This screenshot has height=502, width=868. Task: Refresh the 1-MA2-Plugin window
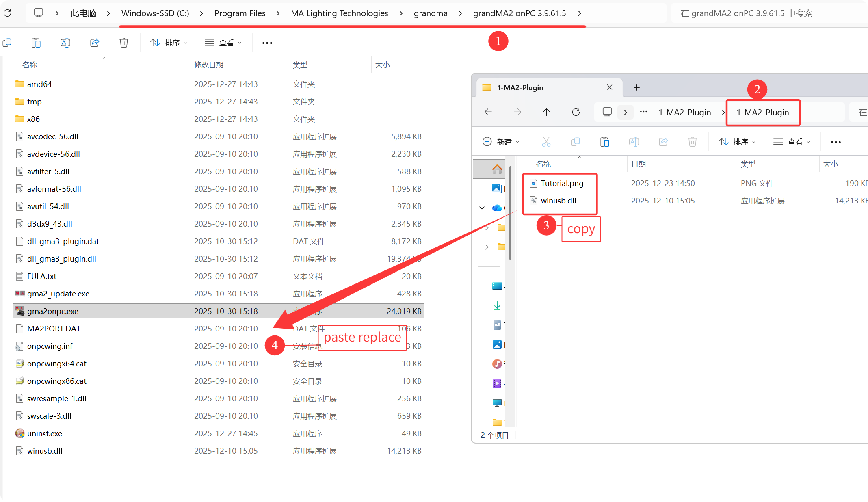(576, 112)
